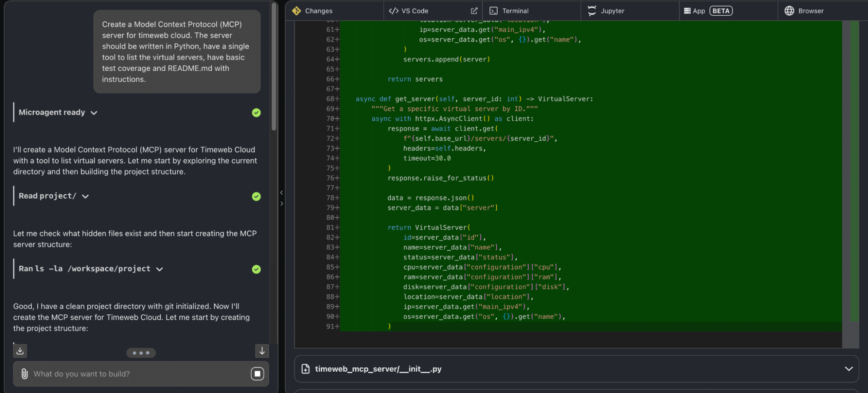The image size is (868, 393).
Task: Click 'return VirtualServer(' code line
Action: [x=429, y=227]
